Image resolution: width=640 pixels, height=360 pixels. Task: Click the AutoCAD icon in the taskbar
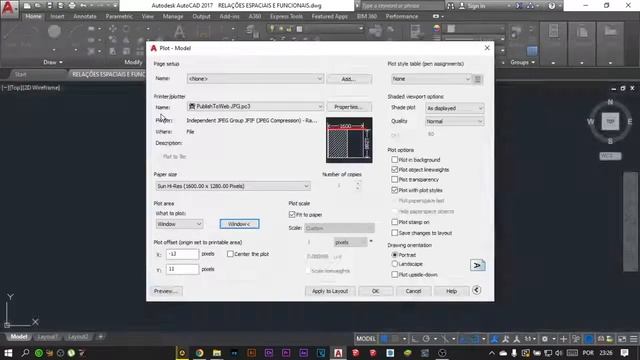pyautogui.click(x=338, y=353)
